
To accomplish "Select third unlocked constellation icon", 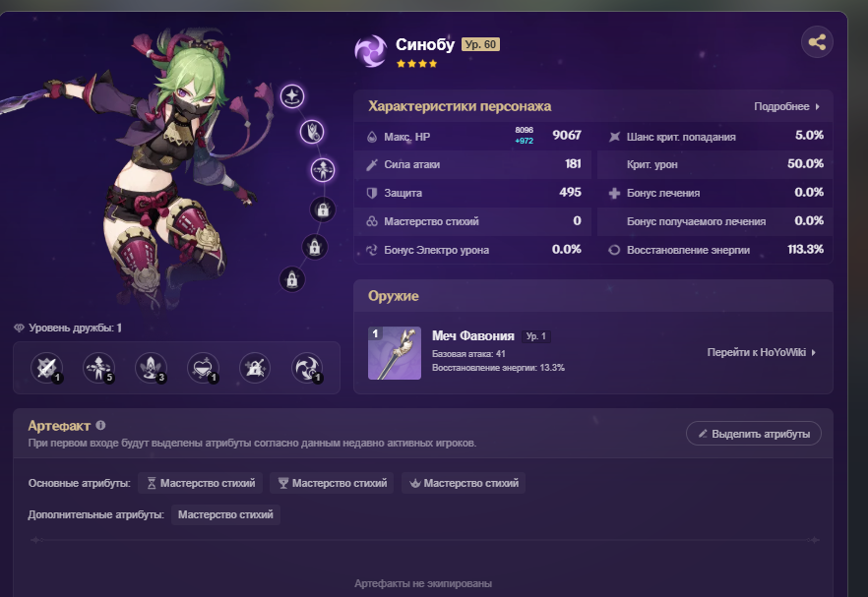I will (322, 170).
